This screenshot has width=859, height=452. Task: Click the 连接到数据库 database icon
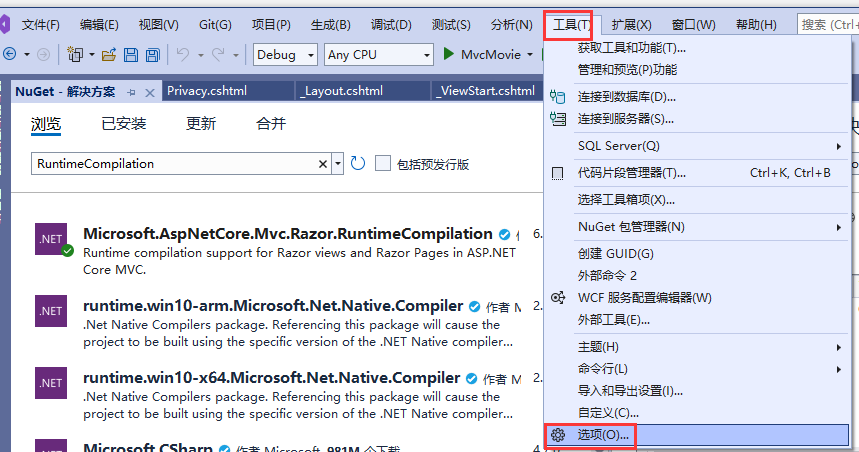tap(558, 97)
